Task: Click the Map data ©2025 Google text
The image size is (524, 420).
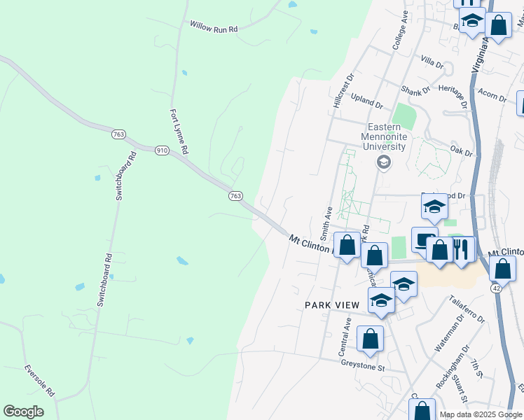Action: click(x=481, y=415)
